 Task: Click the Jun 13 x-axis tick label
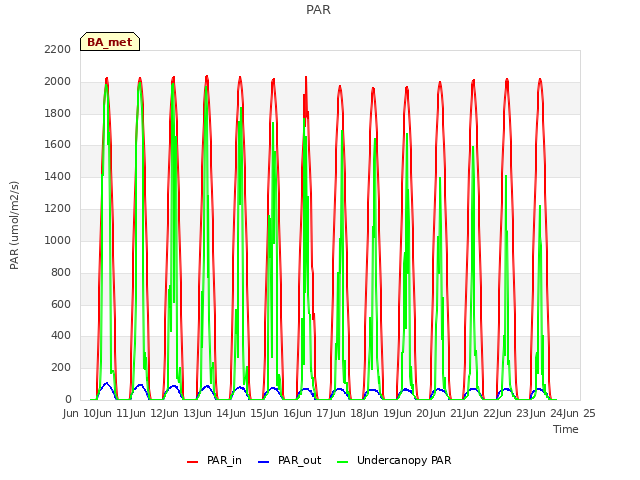[181, 413]
